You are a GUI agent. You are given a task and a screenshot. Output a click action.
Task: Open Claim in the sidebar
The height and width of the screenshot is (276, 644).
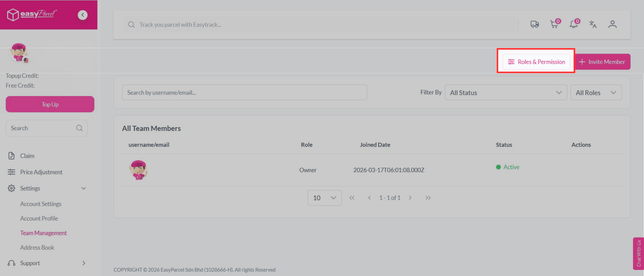coord(27,156)
